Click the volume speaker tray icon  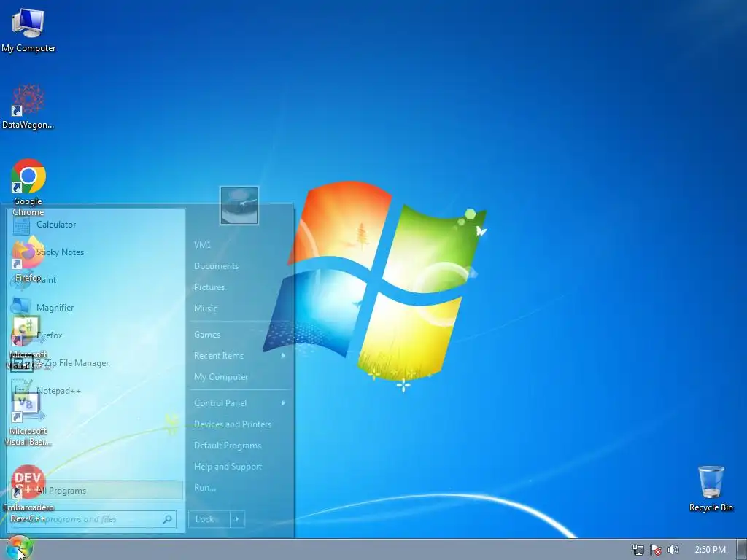coord(673,550)
